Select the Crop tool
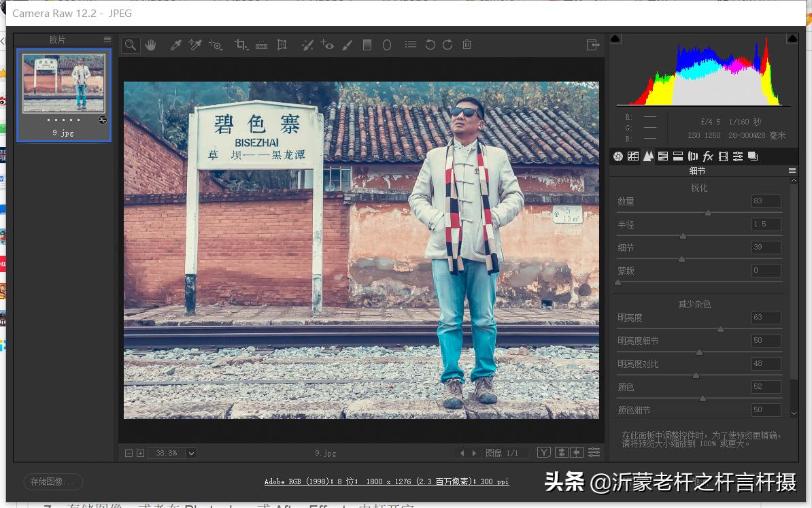The image size is (812, 508). [x=239, y=45]
